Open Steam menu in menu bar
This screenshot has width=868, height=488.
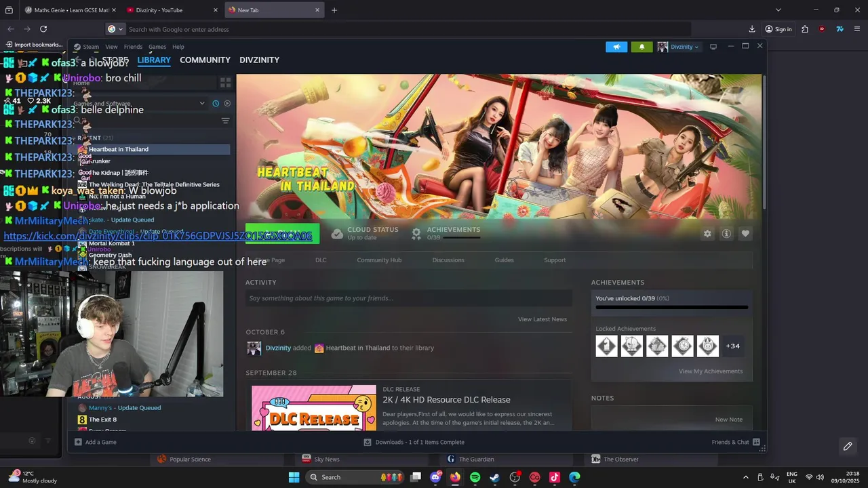(x=91, y=47)
